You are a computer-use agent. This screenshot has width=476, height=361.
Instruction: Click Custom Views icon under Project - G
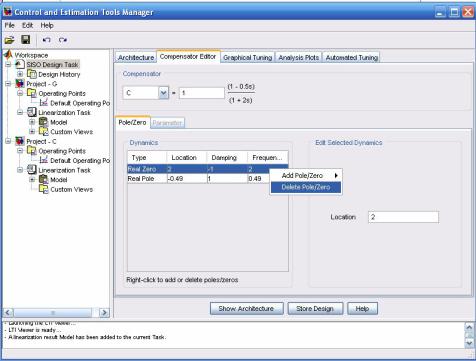[44, 132]
